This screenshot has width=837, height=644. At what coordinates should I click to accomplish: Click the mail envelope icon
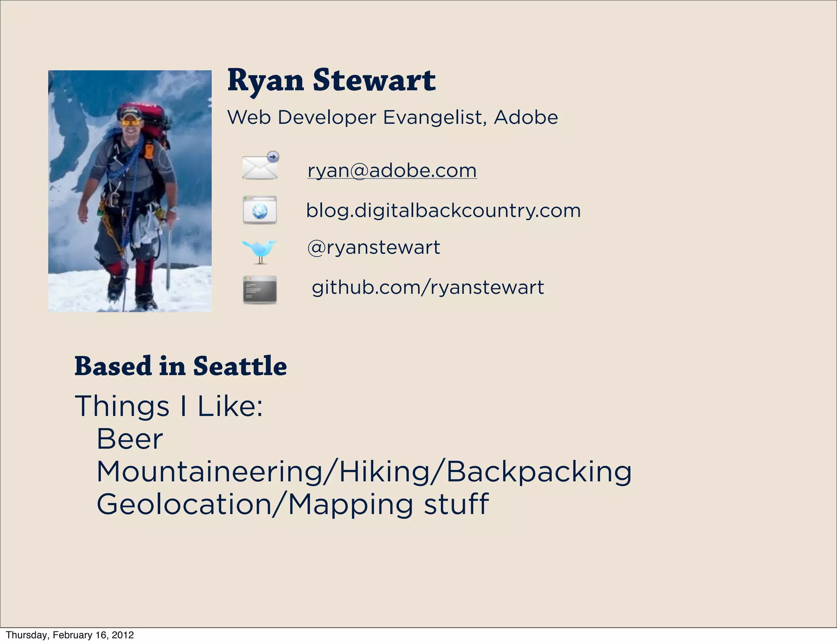click(260, 168)
